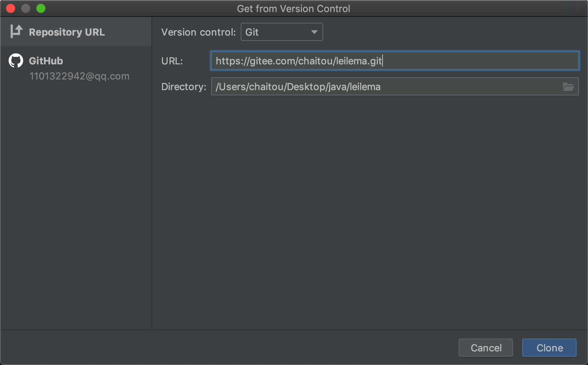Viewport: 588px width, 365px height.
Task: Click the Get from Version Control title
Action: pyautogui.click(x=294, y=8)
